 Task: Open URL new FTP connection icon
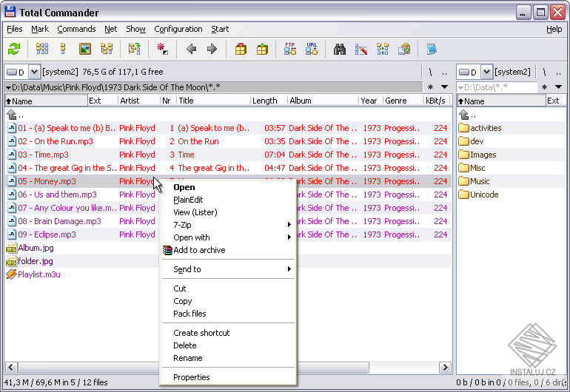click(x=312, y=49)
